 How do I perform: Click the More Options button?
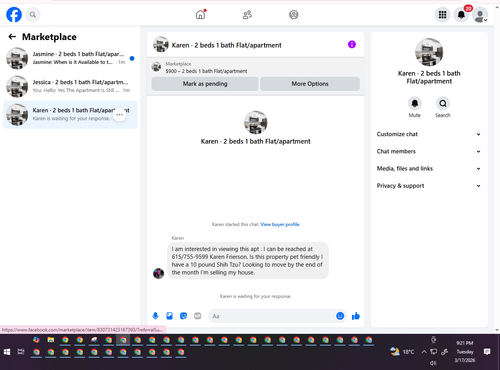point(310,84)
